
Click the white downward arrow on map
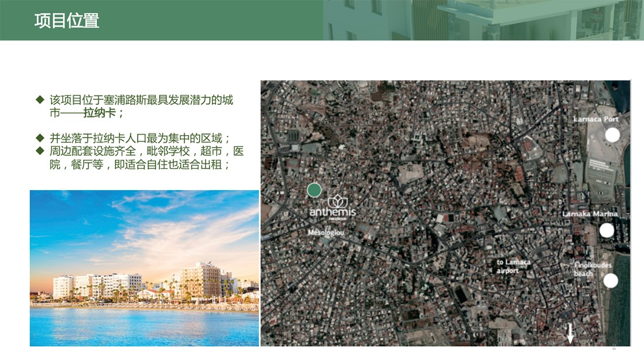(570, 333)
